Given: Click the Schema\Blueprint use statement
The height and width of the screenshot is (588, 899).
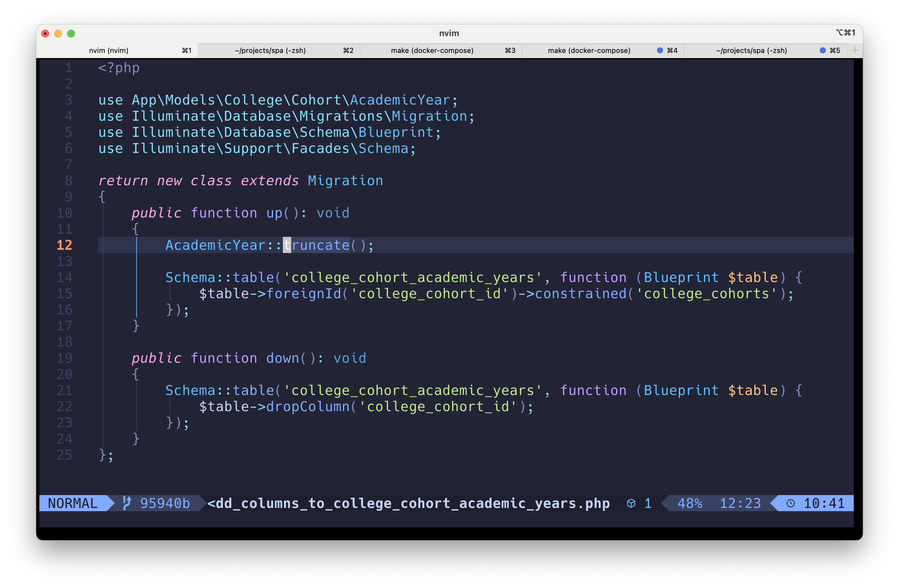Looking at the screenshot, I should point(270,132).
